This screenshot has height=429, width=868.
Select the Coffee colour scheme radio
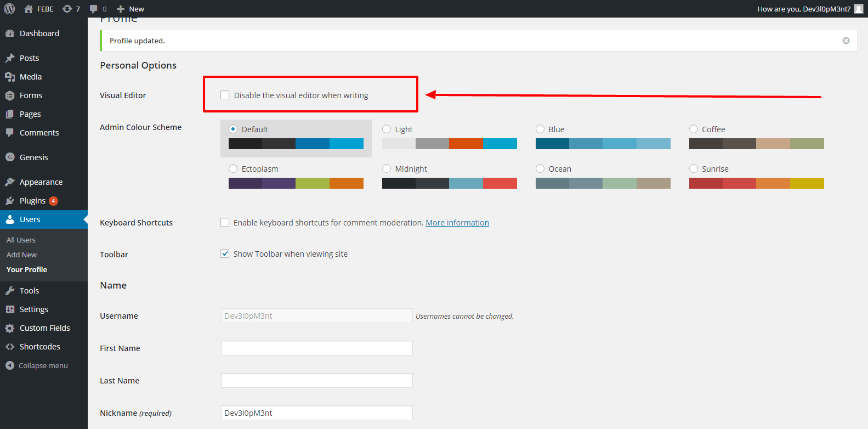click(x=694, y=129)
